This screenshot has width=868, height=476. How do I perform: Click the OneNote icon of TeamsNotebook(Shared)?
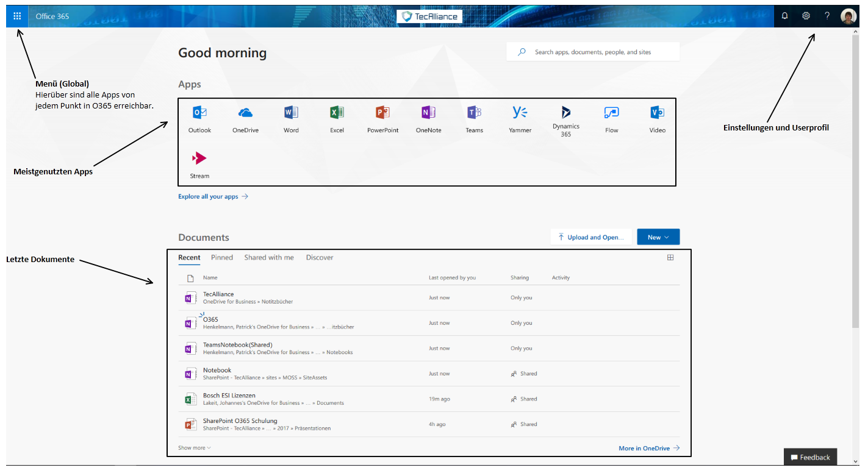click(x=190, y=349)
